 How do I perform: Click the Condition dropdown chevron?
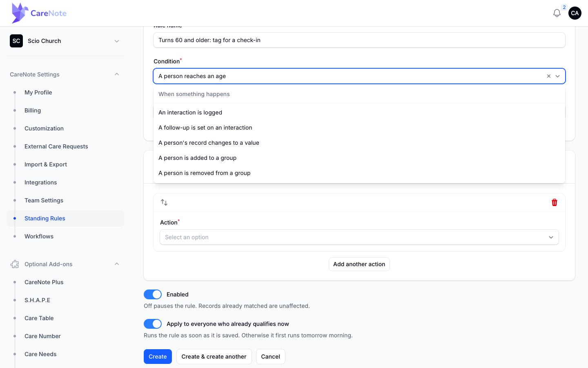[x=557, y=76]
